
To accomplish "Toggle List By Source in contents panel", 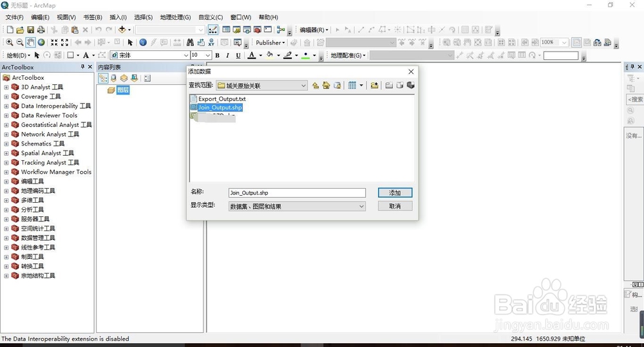I will click(114, 78).
